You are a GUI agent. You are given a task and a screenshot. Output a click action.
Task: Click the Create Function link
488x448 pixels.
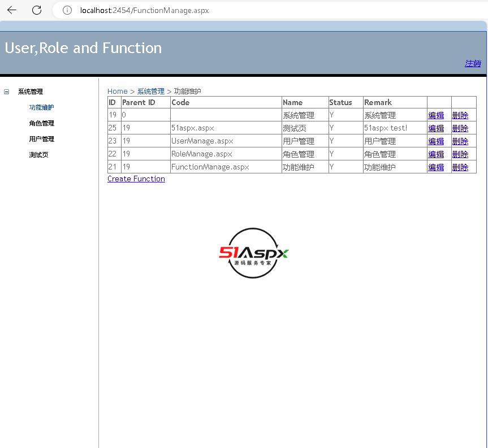[x=136, y=179]
